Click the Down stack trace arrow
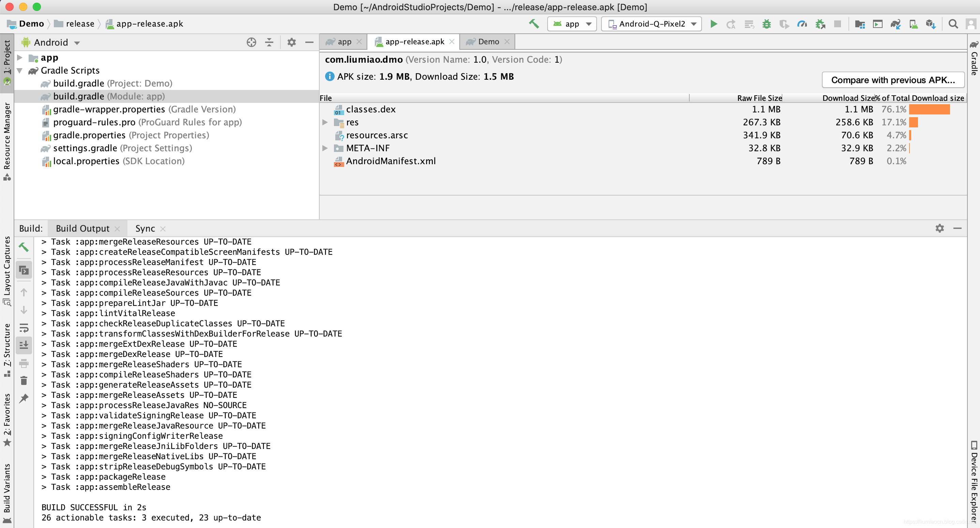This screenshot has height=528, width=980. (x=24, y=310)
